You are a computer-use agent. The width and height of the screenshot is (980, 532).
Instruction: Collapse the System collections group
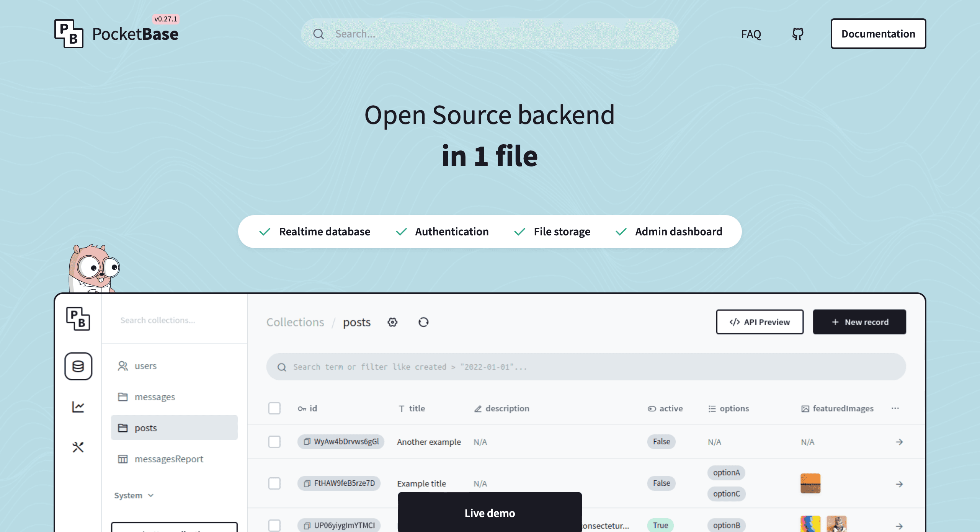[x=134, y=496]
